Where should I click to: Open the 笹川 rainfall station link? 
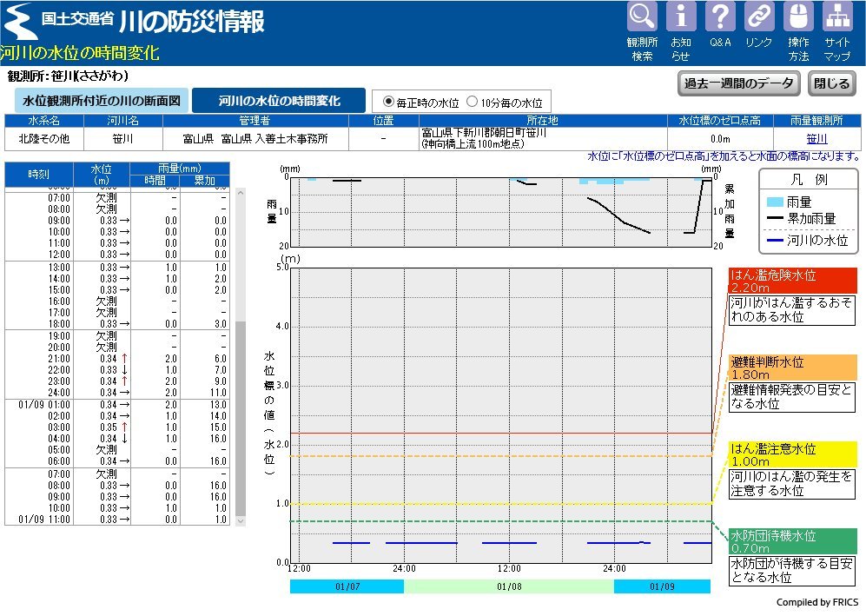(816, 139)
